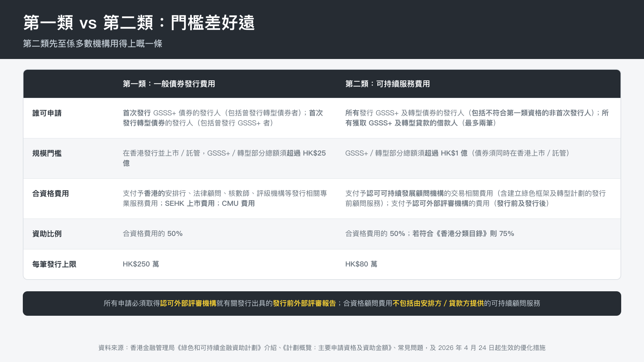644x362 pixels.
Task: Select the cell beginning 首次發行 GSSS+ 債券的發行人
Action: pos(225,118)
